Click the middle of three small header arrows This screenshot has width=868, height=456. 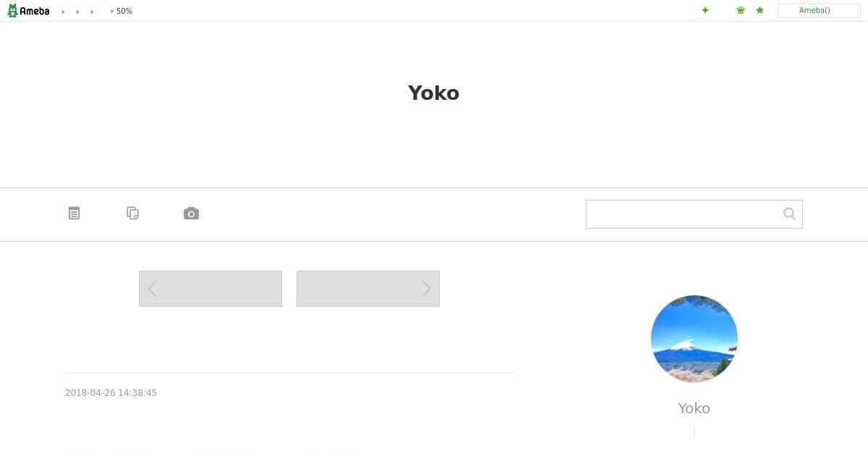77,12
